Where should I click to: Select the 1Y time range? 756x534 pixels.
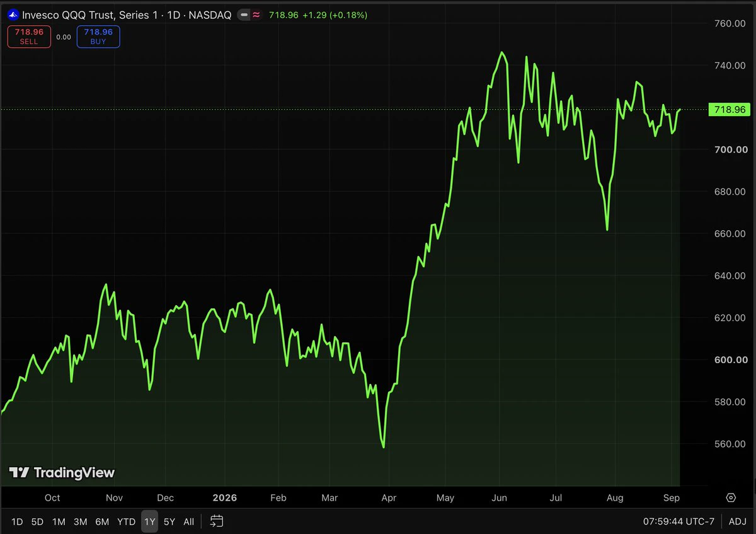149,521
